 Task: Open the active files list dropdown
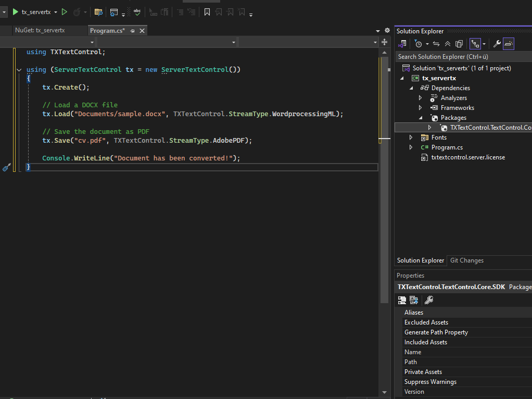(377, 31)
